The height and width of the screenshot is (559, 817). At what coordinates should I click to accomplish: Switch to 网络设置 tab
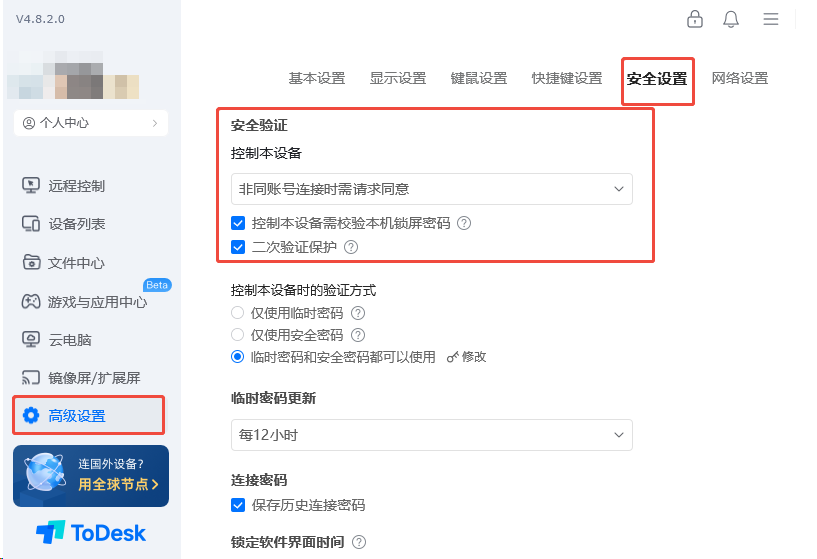click(x=739, y=78)
